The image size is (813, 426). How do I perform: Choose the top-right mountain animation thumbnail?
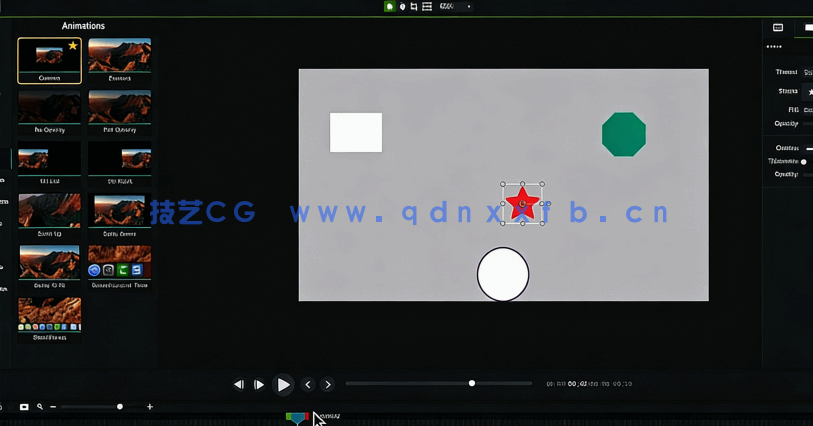pos(120,61)
